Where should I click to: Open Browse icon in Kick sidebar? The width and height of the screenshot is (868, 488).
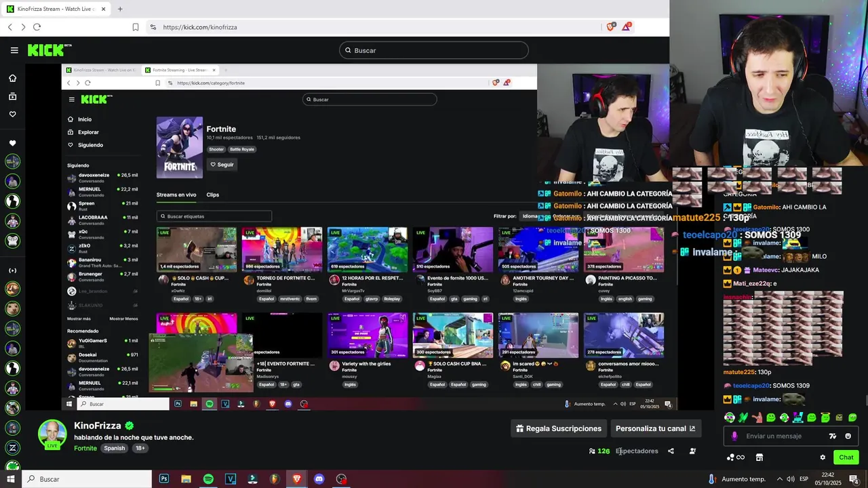(12, 96)
